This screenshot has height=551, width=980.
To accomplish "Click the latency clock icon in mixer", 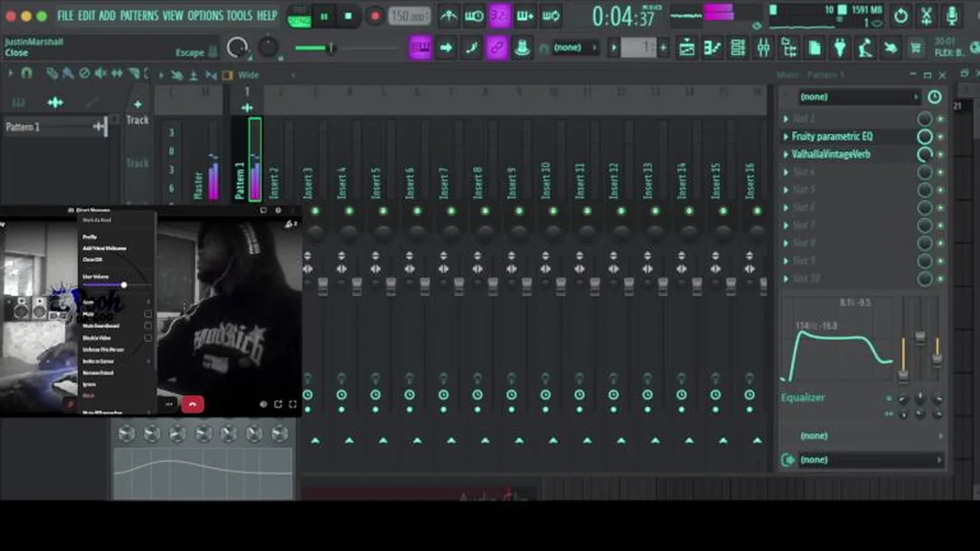I will [935, 97].
